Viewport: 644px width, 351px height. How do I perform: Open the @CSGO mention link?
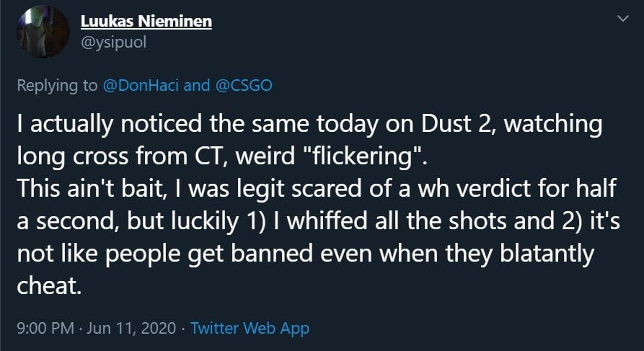[243, 85]
